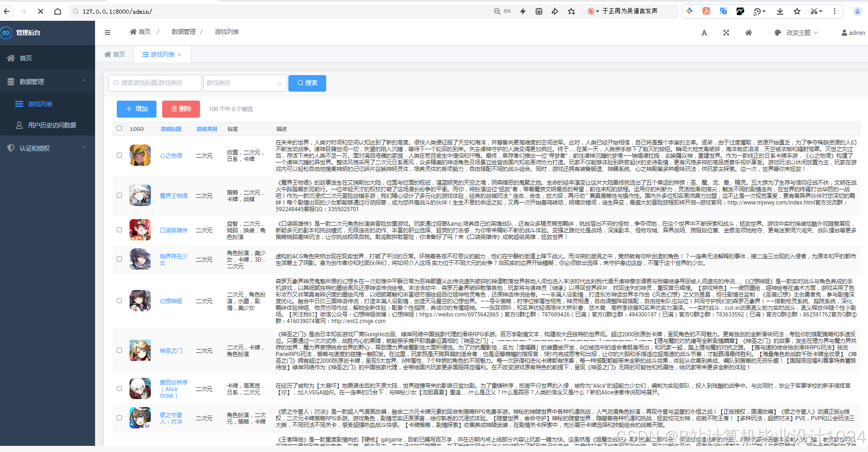Check the box for 爱丽丝秩序 row
This screenshot has width=868, height=452.
(119, 388)
